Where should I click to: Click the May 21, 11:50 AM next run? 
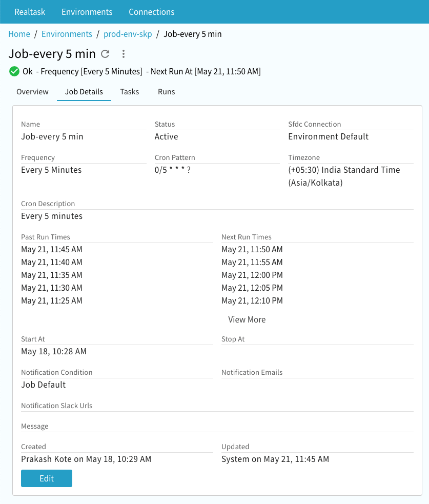click(252, 250)
